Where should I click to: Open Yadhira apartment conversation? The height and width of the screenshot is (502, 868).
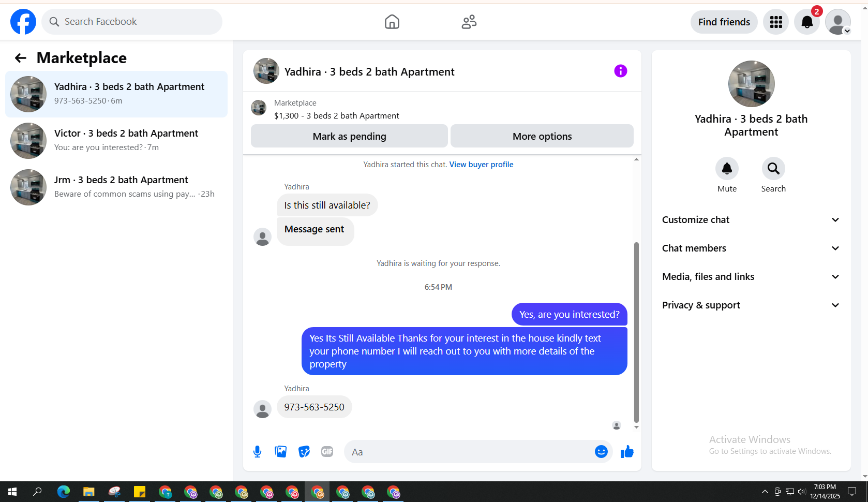pos(116,94)
